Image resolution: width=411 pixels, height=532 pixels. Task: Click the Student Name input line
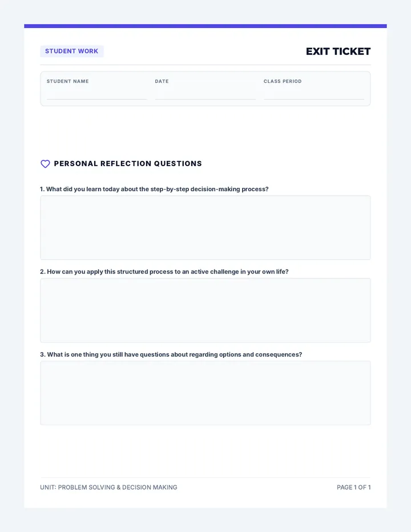tap(96, 95)
